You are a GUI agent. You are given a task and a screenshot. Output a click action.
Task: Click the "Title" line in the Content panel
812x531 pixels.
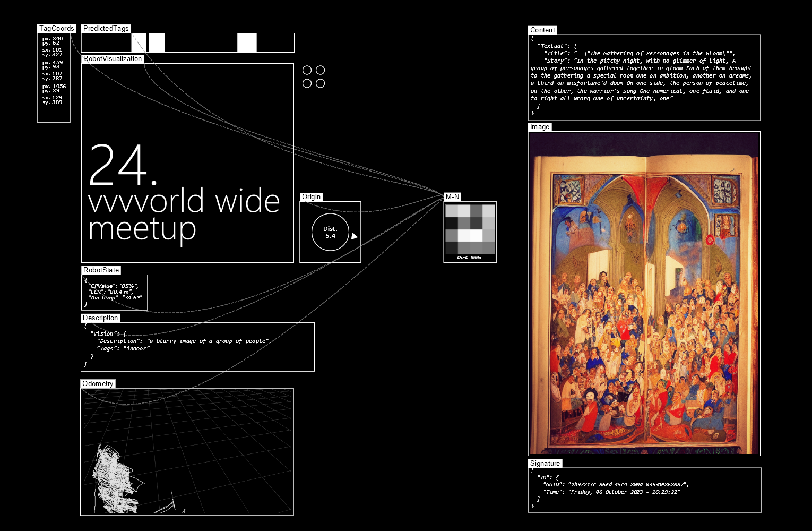(x=640, y=53)
